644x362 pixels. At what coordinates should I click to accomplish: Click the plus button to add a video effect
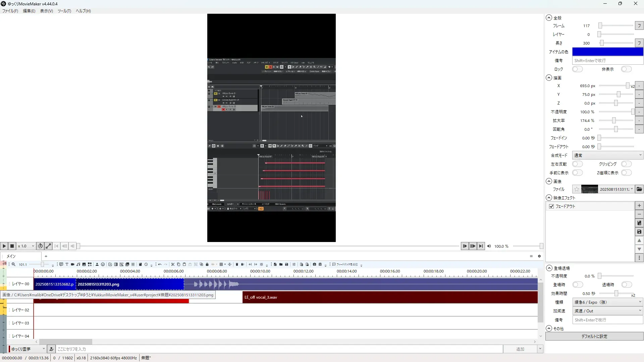[639, 205]
